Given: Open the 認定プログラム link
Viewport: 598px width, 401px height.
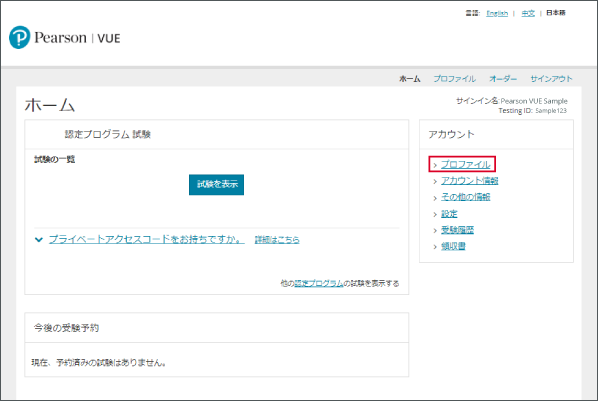Looking at the screenshot, I should [x=319, y=283].
